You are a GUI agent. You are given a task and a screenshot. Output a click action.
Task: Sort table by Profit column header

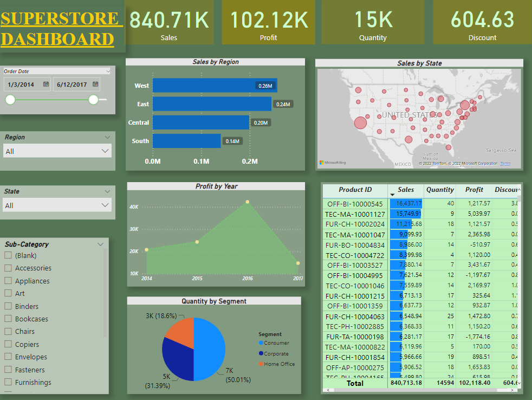coord(474,190)
